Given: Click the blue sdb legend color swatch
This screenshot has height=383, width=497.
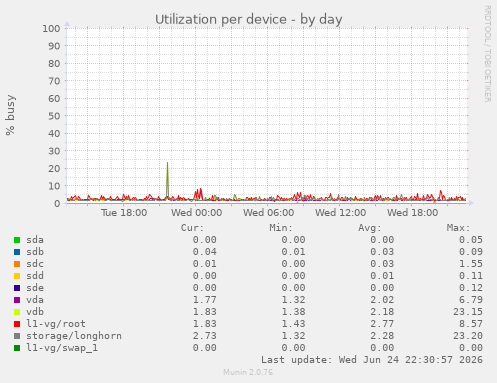Looking at the screenshot, I should tap(17, 252).
